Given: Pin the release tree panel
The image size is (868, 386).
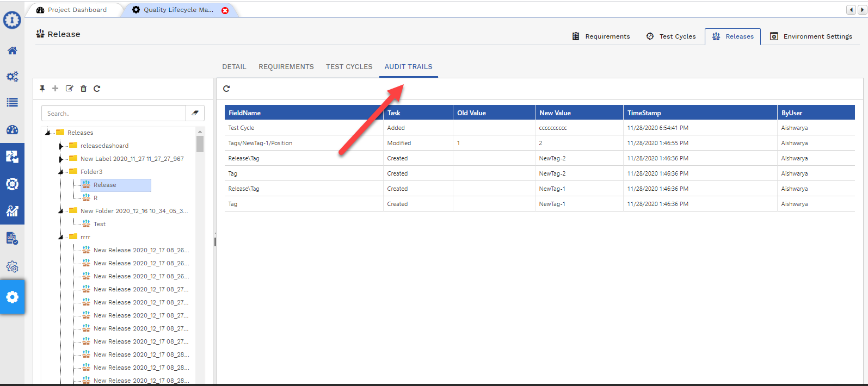Looking at the screenshot, I should click(x=42, y=89).
